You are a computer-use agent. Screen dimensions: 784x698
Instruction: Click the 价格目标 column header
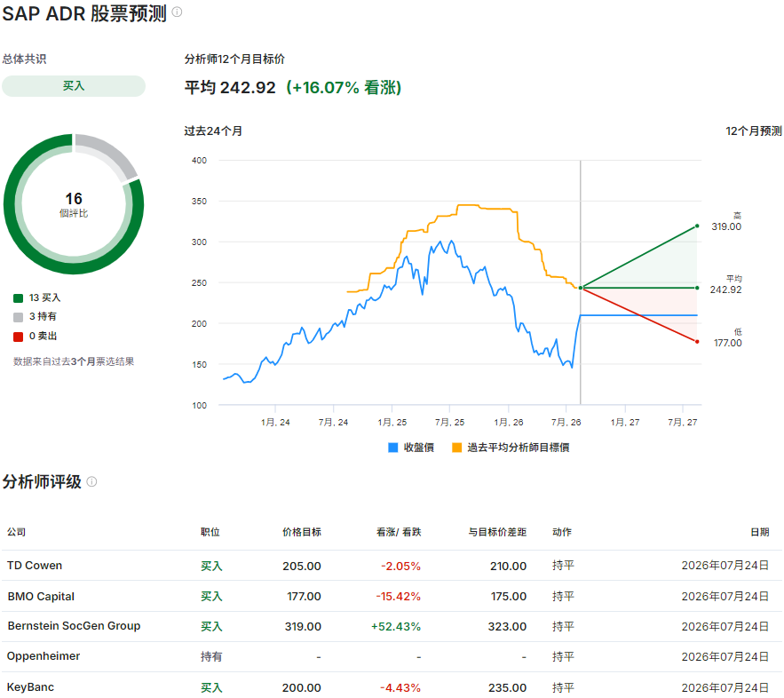302,532
